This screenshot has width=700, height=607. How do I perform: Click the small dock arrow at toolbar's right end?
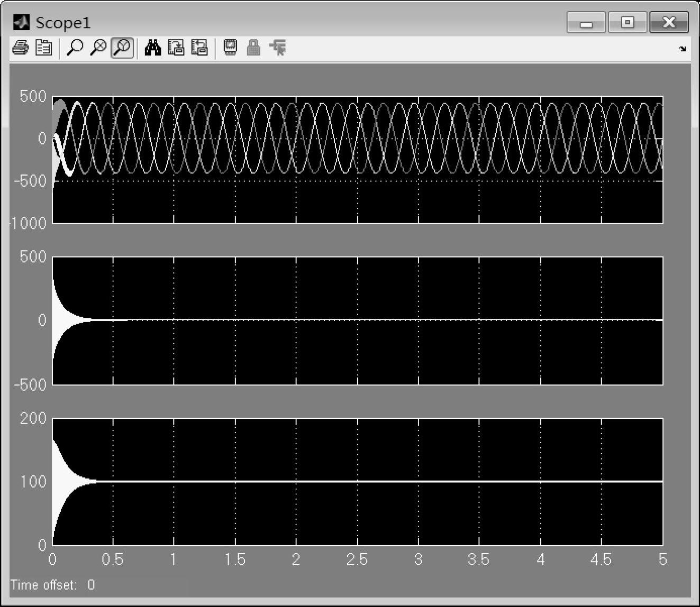[682, 49]
